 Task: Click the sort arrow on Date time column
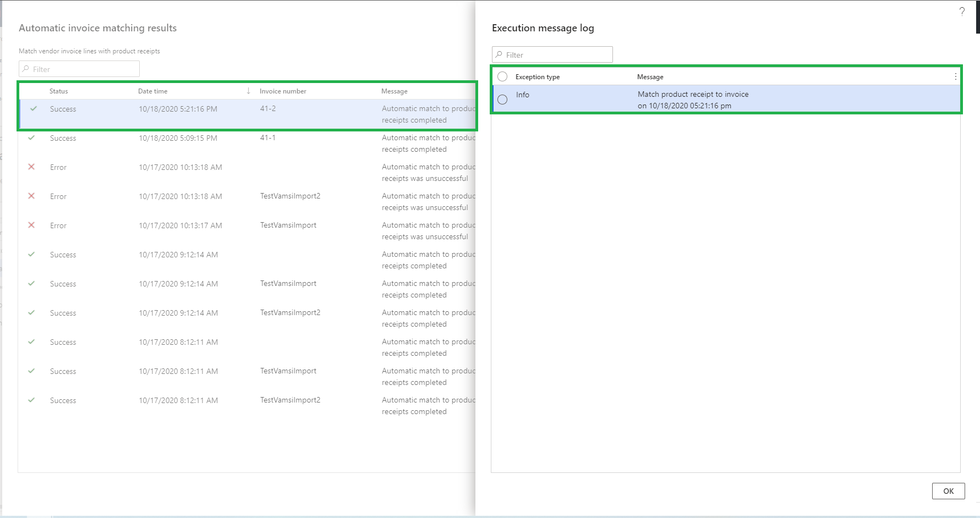point(248,91)
